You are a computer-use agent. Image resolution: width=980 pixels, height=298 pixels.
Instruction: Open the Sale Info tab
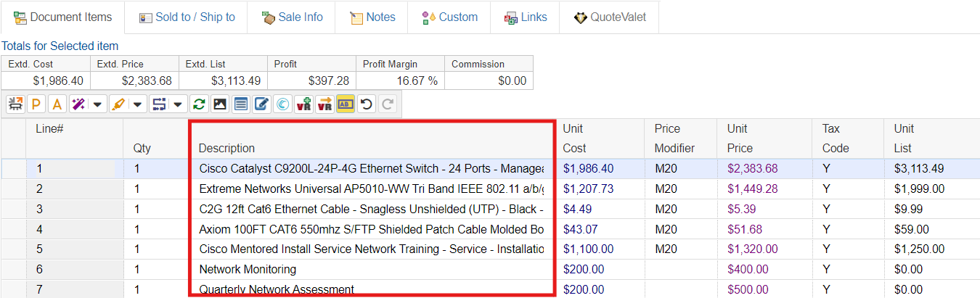point(292,17)
